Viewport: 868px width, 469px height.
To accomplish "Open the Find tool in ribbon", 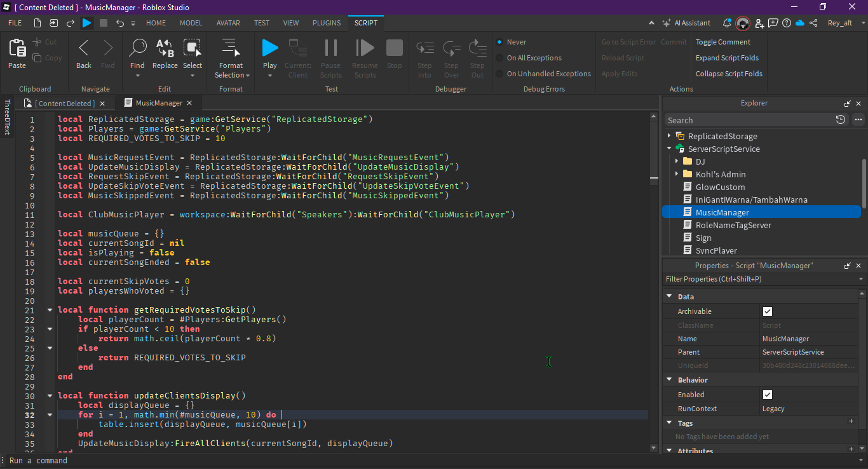I will [x=137, y=50].
